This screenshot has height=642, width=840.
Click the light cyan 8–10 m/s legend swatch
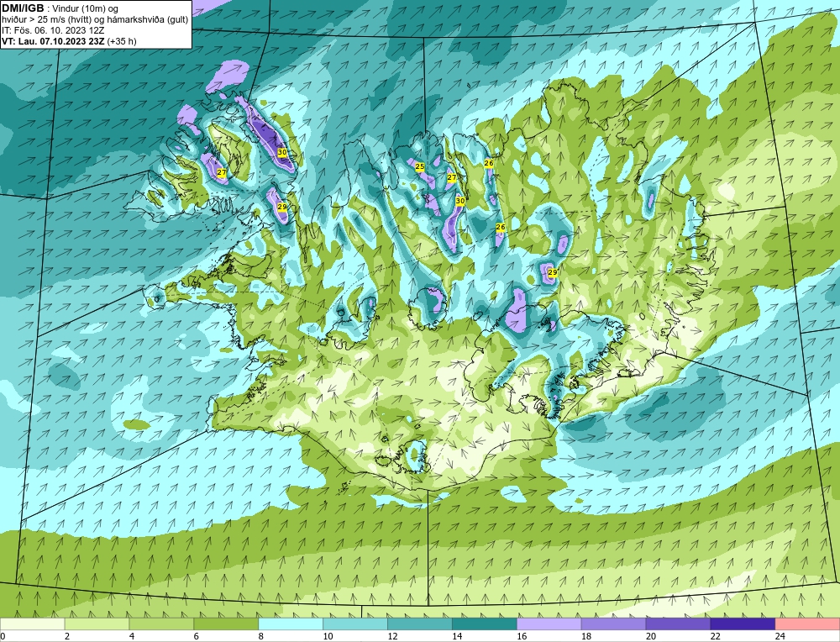[291, 624]
